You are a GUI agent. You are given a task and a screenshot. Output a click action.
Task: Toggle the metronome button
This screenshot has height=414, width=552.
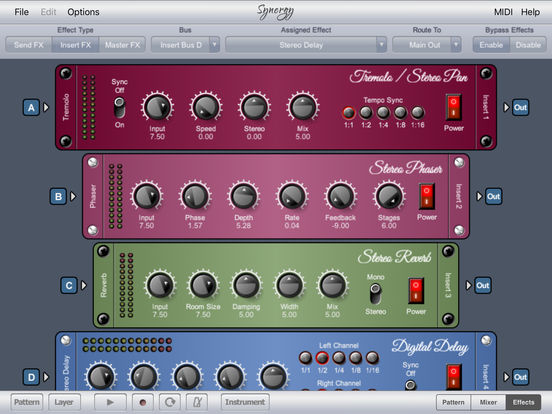click(197, 402)
